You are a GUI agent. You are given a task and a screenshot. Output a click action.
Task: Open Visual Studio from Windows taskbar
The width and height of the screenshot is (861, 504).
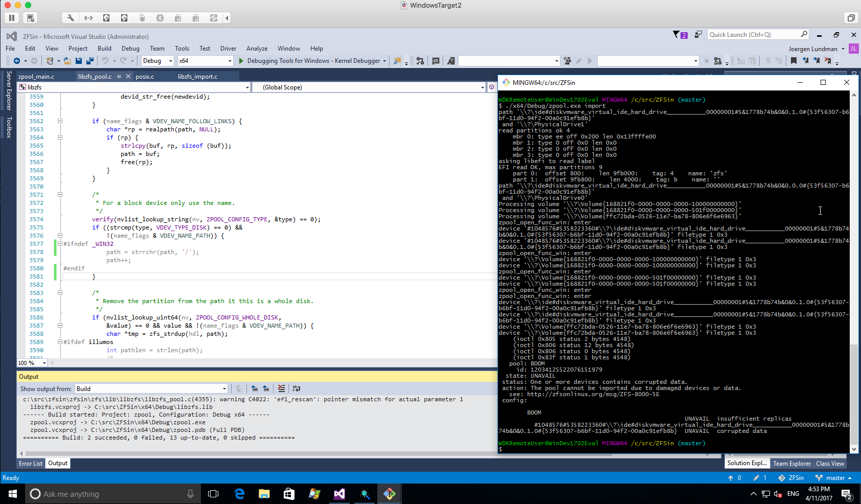point(339,494)
